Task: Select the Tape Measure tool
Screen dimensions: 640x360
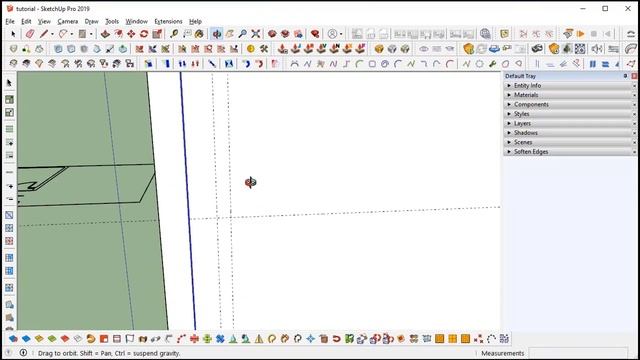Action: (174, 34)
